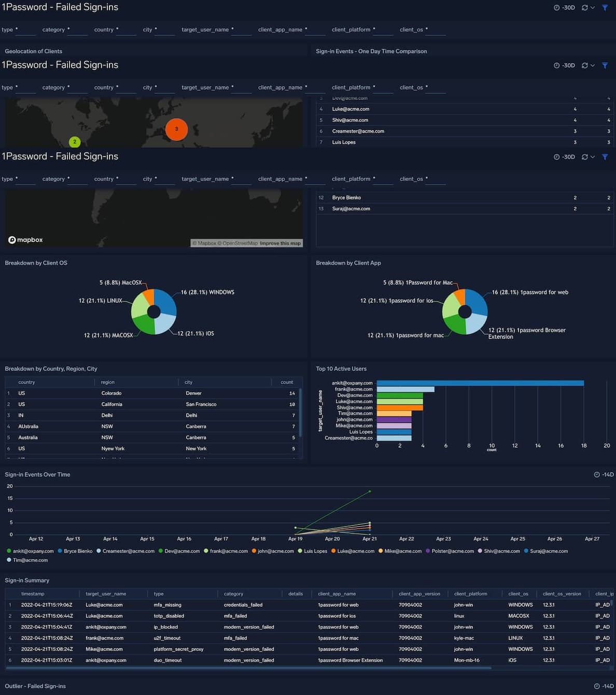Select the Bryce Bienko row in the comparison table

465,198
